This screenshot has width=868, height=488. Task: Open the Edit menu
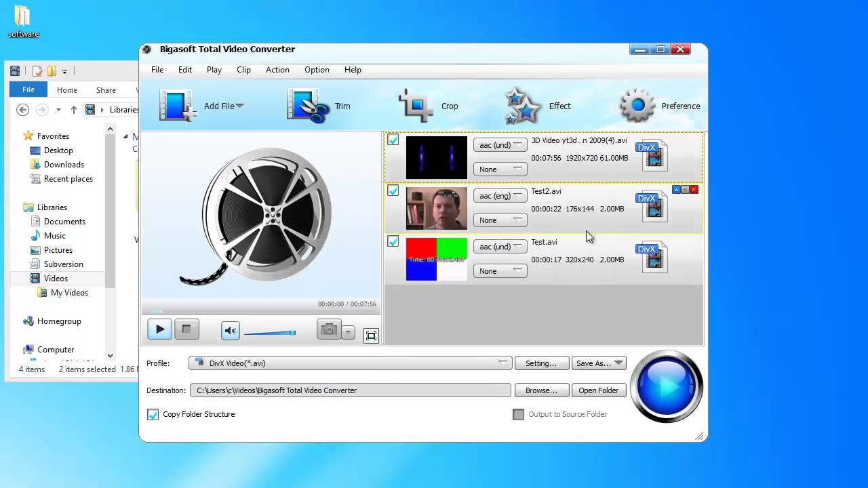click(x=185, y=70)
